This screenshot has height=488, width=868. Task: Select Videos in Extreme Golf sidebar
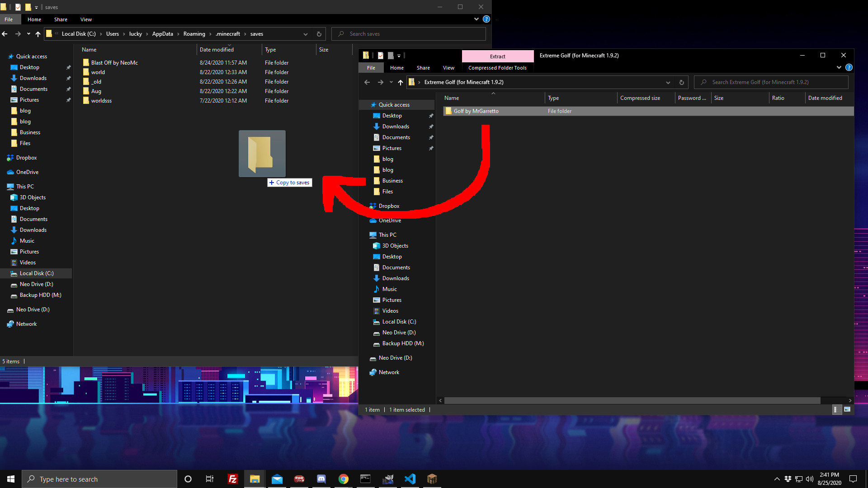point(390,311)
